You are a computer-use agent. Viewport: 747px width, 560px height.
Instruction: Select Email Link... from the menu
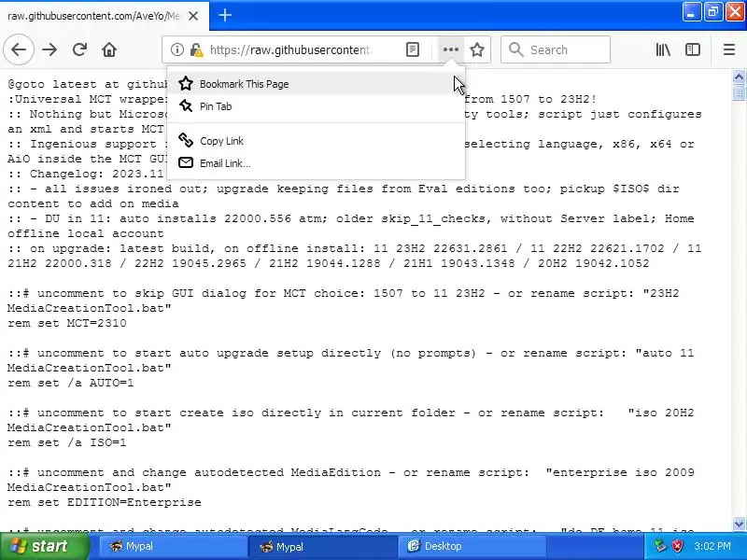tap(316, 162)
